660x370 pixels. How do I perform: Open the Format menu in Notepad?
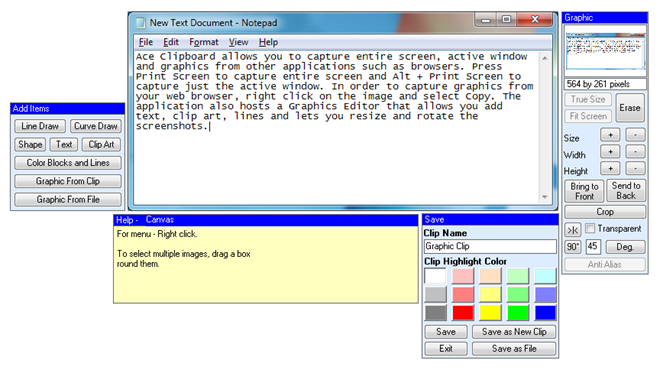pyautogui.click(x=204, y=42)
